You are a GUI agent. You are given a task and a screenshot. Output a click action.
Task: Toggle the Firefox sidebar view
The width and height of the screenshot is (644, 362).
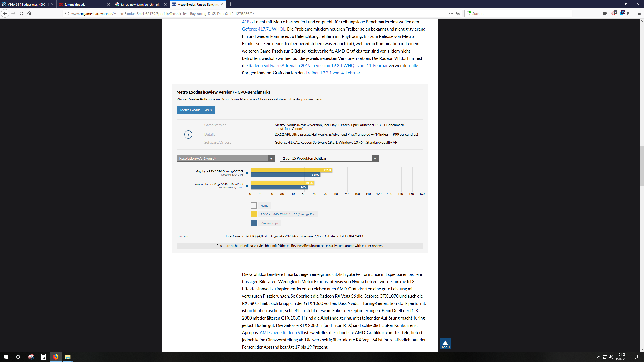point(629,13)
